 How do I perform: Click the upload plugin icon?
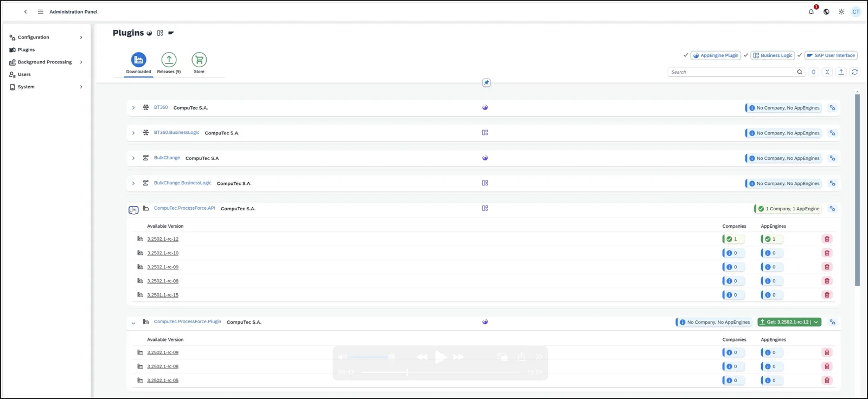tap(841, 72)
